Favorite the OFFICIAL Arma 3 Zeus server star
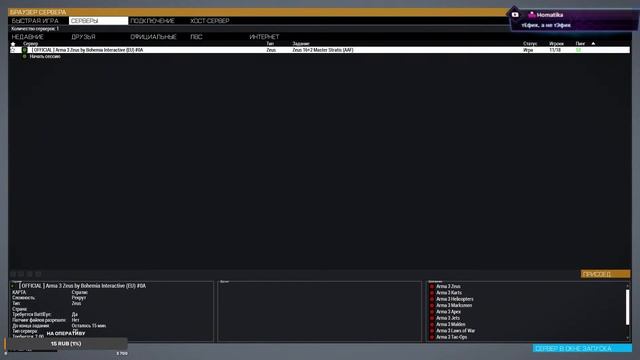 pos(13,50)
